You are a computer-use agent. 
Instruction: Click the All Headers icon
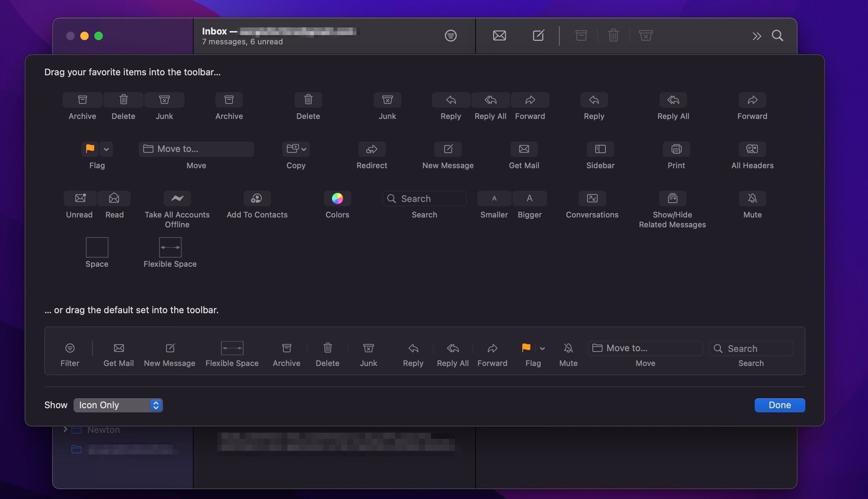click(x=752, y=149)
